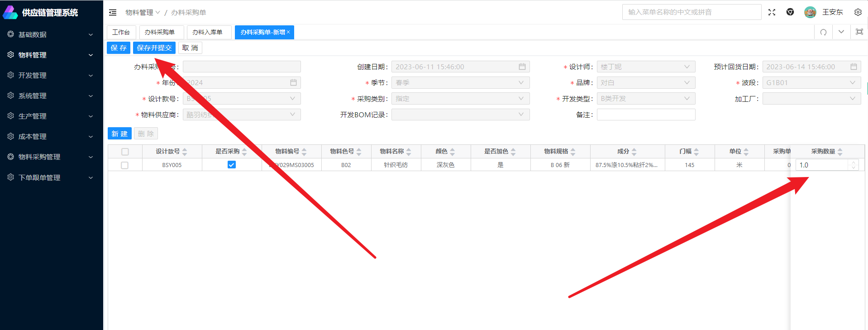Click the fullscreen toggle icon

(x=772, y=12)
